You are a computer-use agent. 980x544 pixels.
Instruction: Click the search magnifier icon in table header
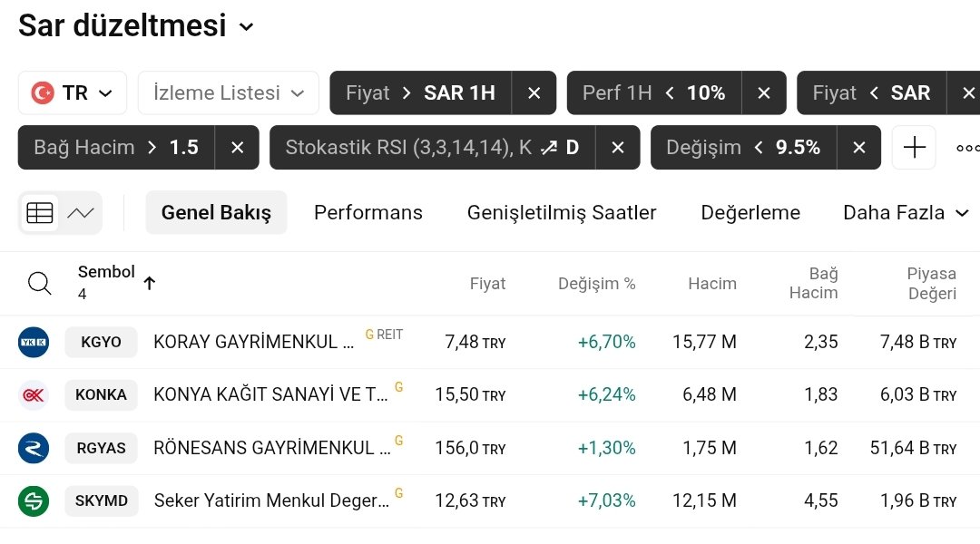(40, 284)
